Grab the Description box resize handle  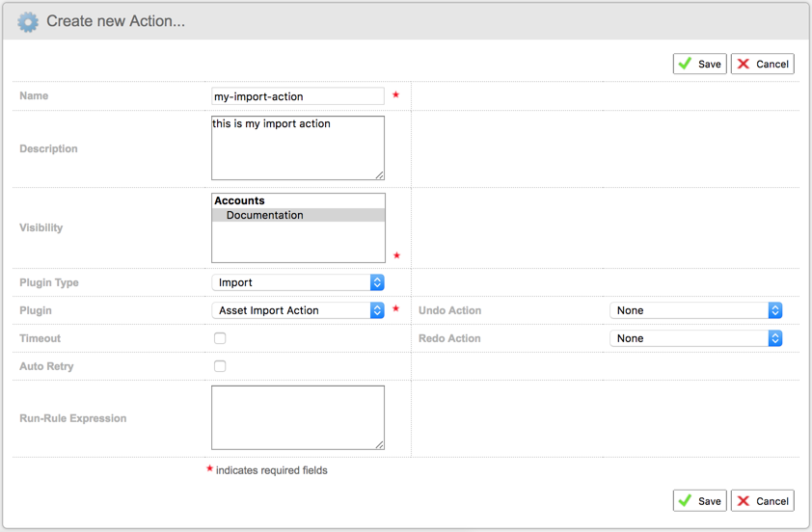380,175
